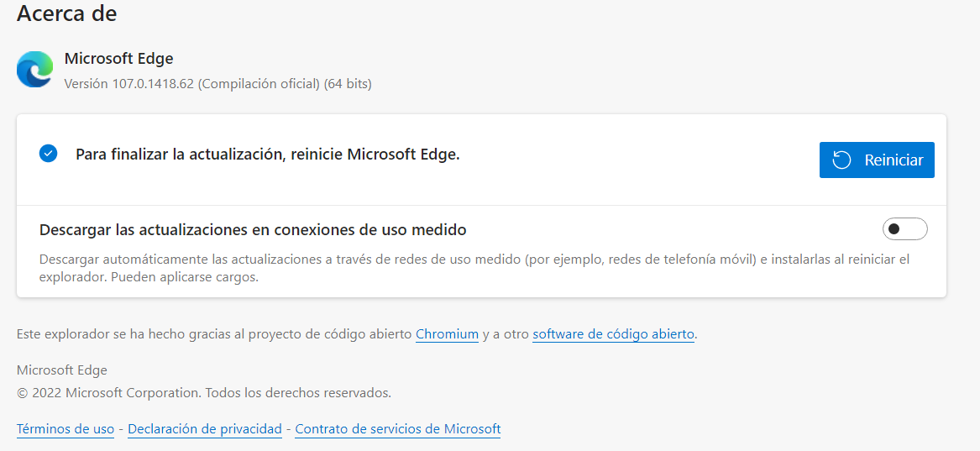The image size is (980, 451).
Task: Click the Reiniciar button
Action: tap(877, 160)
